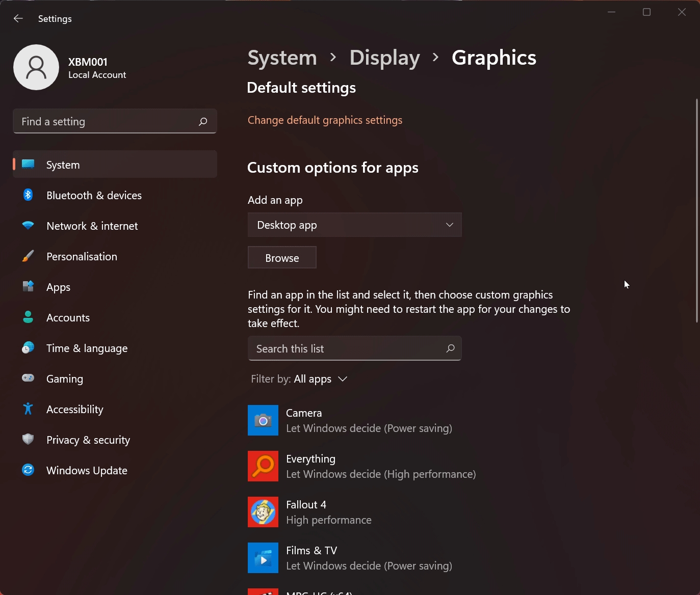Click the user profile avatar icon
Viewport: 700px width, 595px height.
click(36, 67)
